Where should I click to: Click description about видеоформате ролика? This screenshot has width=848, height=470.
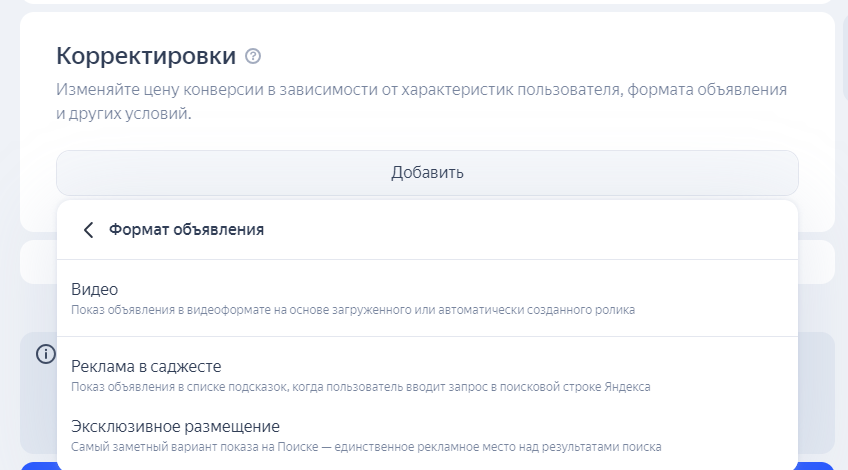(353, 310)
